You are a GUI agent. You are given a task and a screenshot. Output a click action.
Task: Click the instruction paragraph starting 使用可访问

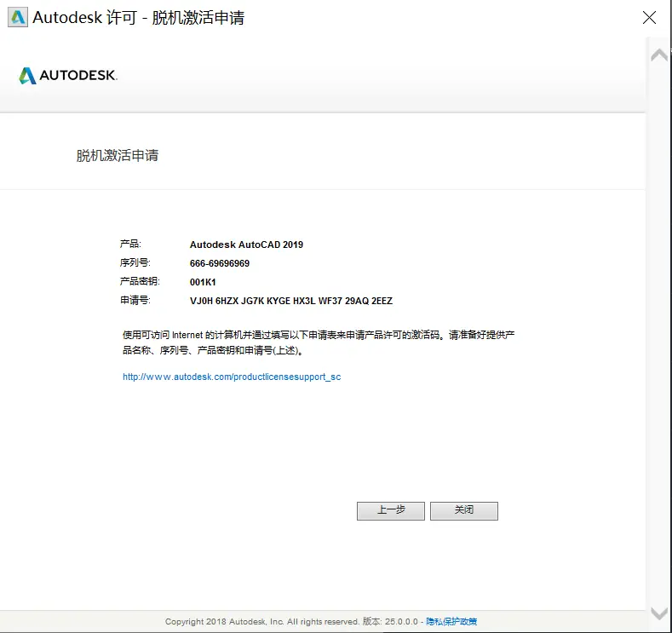319,342
